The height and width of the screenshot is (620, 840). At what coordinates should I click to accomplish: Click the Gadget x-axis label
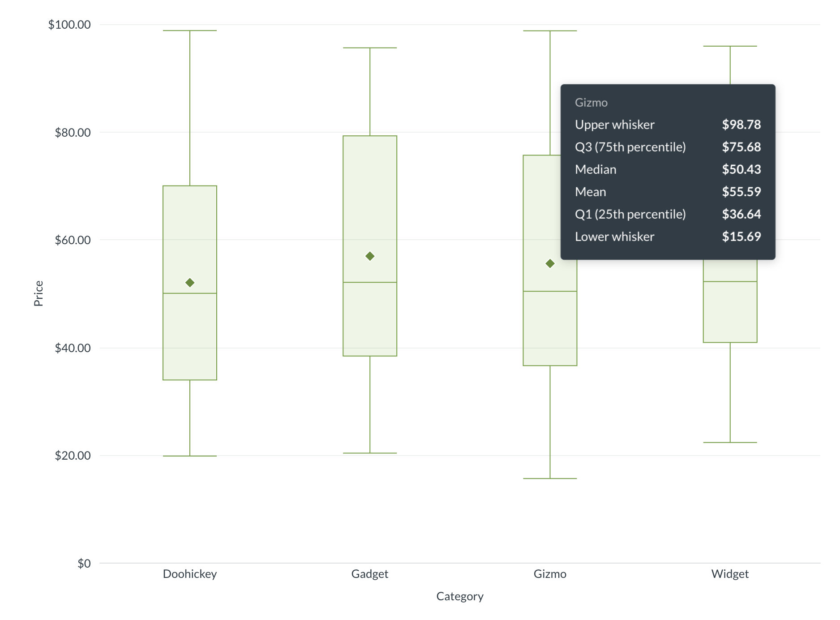(370, 574)
